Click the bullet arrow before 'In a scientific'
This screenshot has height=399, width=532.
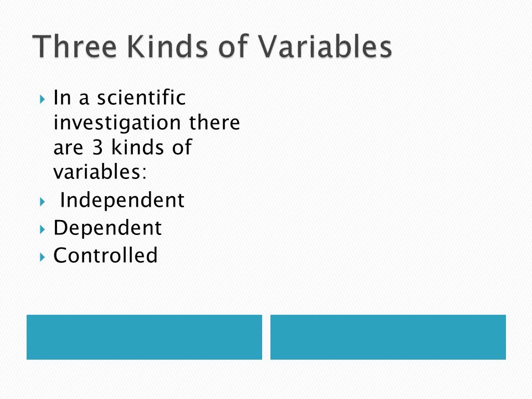pos(42,99)
